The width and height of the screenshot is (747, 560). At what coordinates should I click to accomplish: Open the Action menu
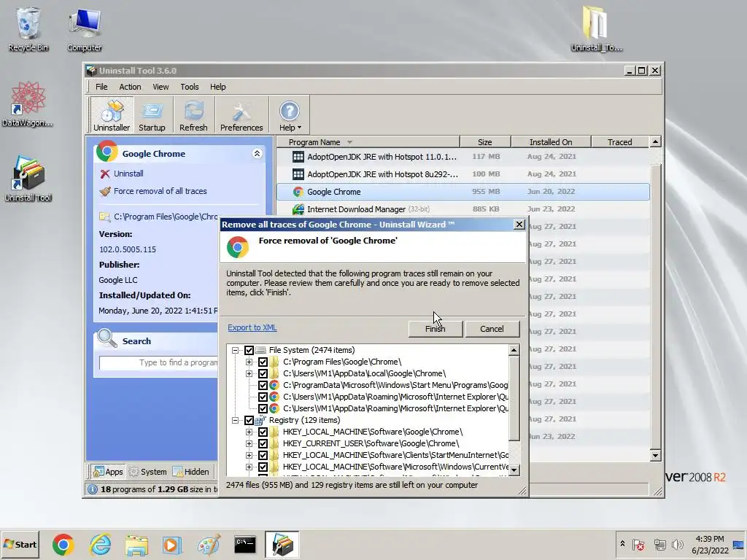pos(130,87)
